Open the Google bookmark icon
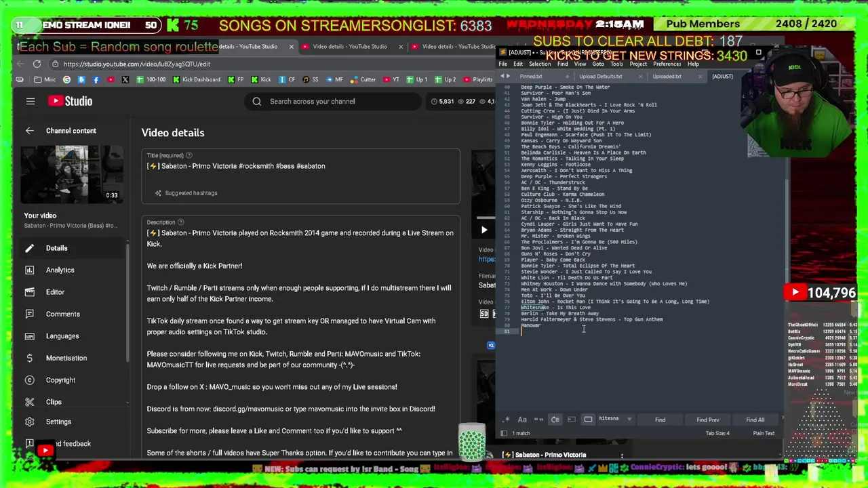The width and height of the screenshot is (868, 488). click(x=66, y=79)
